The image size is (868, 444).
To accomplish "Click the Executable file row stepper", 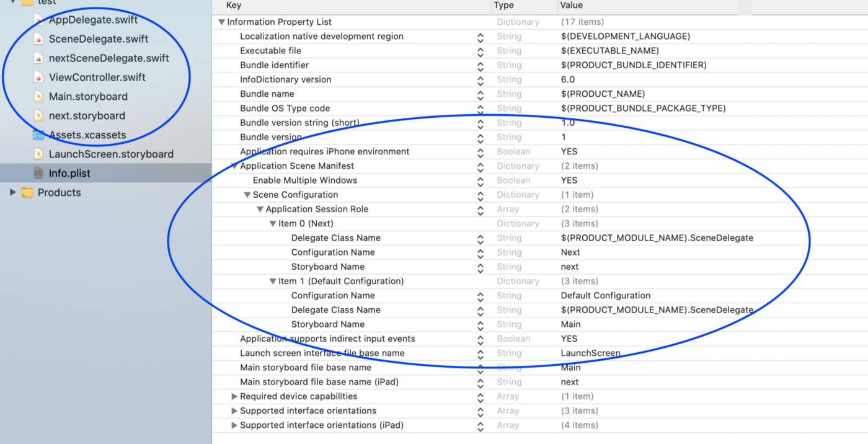I will coord(480,51).
